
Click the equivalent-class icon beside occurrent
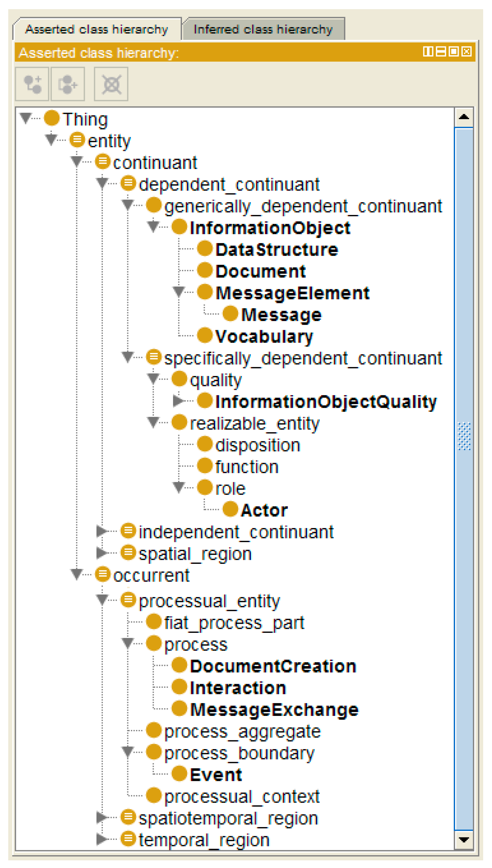[x=103, y=574]
